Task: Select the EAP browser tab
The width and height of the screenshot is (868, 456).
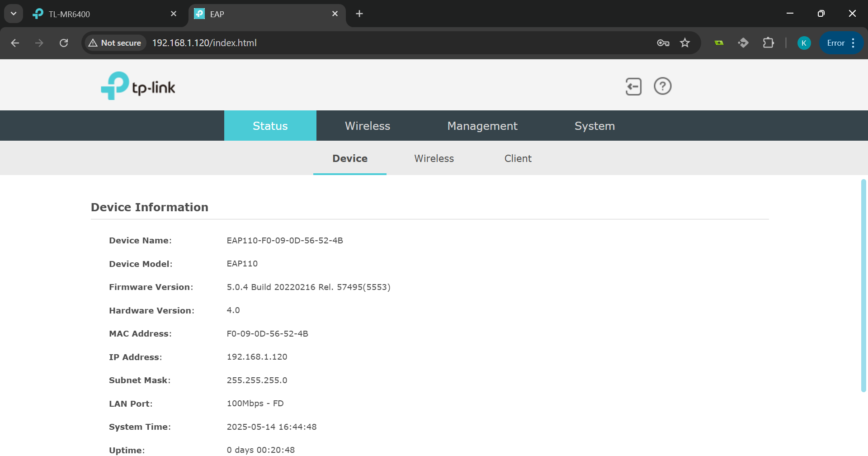Action: pyautogui.click(x=267, y=14)
